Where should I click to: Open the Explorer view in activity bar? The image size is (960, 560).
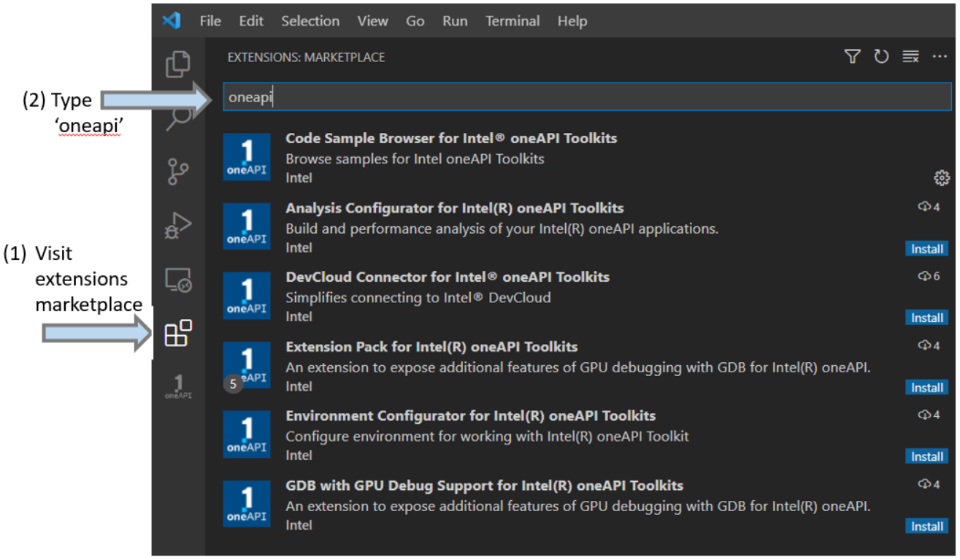pos(178,64)
